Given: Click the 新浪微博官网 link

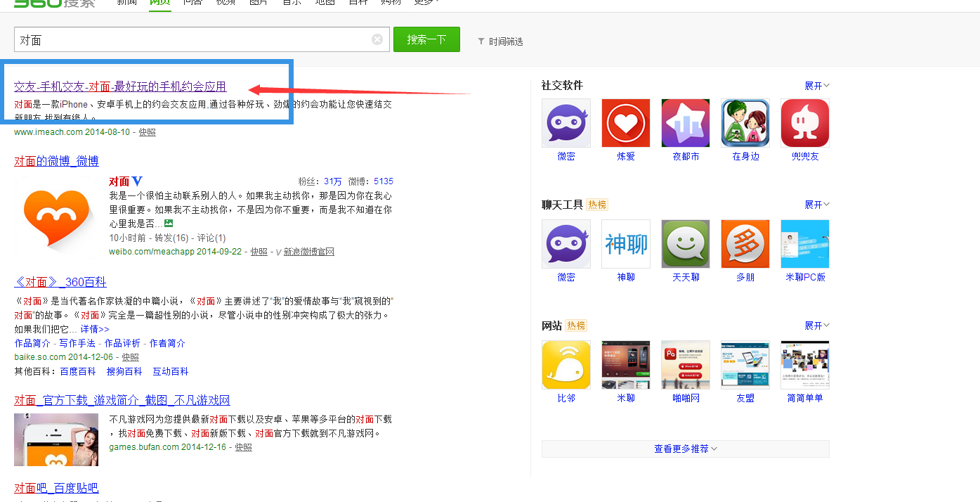Looking at the screenshot, I should (x=309, y=252).
